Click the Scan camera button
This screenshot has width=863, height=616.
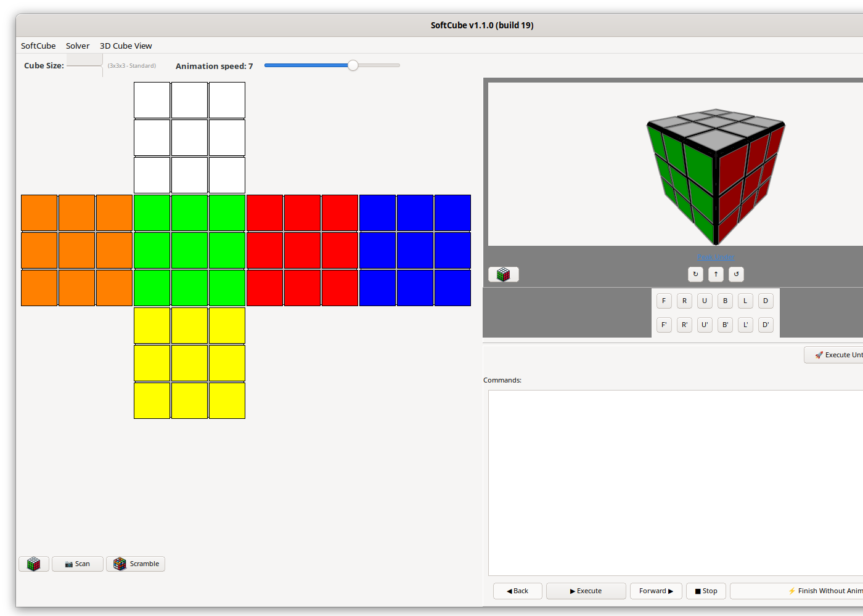pyautogui.click(x=78, y=564)
